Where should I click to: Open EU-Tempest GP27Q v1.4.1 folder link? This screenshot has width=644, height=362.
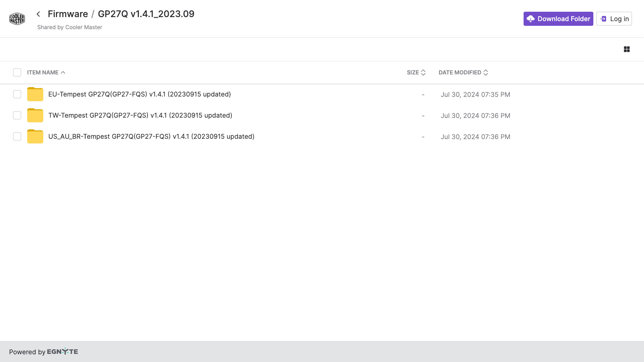point(140,94)
